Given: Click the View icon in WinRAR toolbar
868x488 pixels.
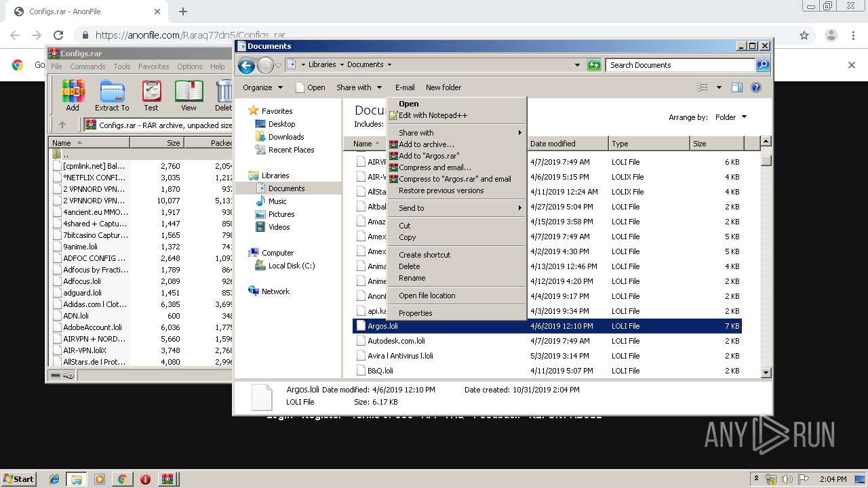Looking at the screenshot, I should pyautogui.click(x=189, y=96).
